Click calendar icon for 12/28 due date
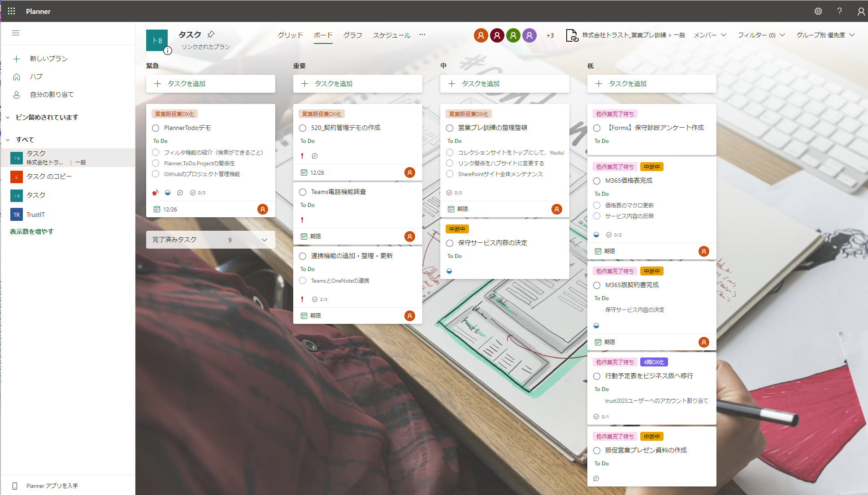Viewport: 868px width, 495px height. pyautogui.click(x=304, y=172)
